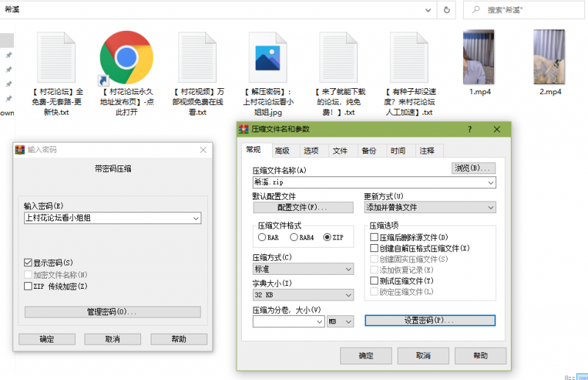Select the 1.mp4 video thumbnail

click(x=478, y=57)
